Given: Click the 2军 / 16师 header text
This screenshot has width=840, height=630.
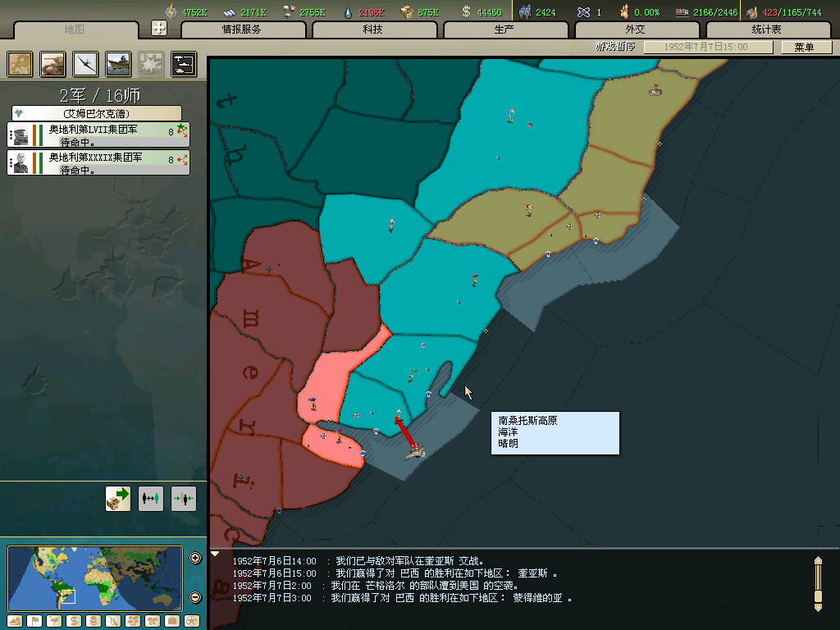Looking at the screenshot, I should 100,95.
